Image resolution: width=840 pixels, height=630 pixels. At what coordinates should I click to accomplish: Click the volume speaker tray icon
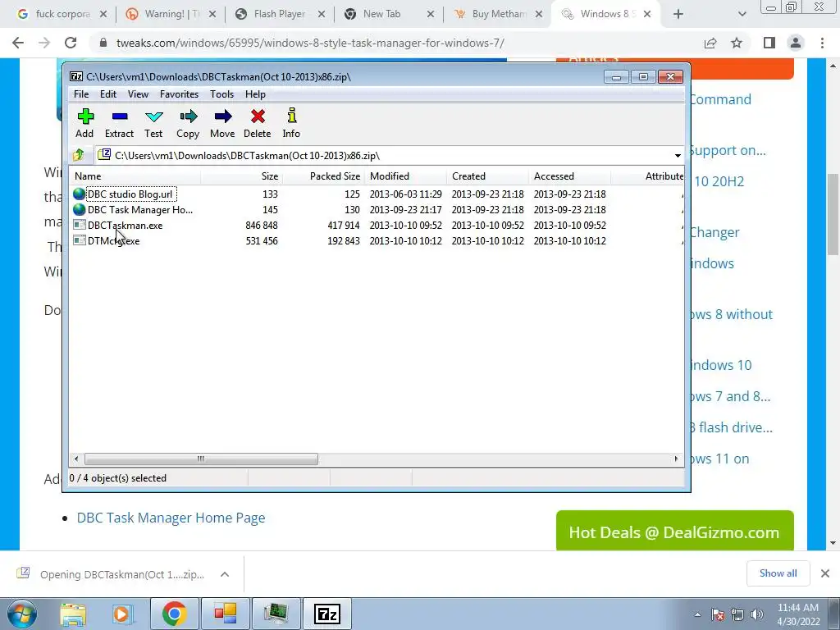pos(757,614)
